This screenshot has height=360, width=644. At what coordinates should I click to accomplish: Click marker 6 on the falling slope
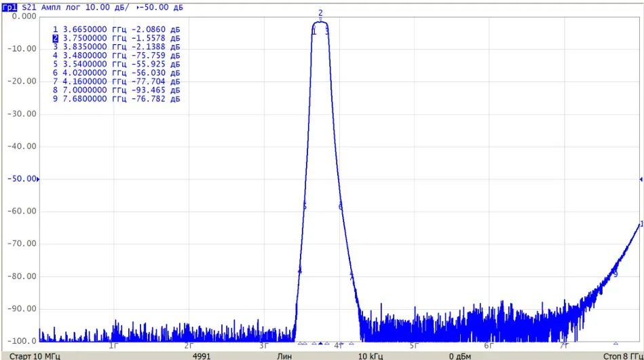coord(341,206)
